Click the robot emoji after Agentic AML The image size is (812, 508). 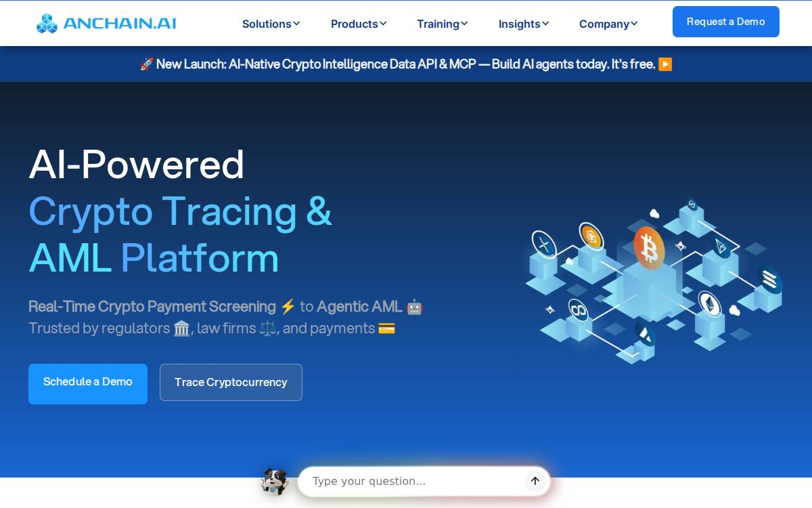tap(415, 307)
